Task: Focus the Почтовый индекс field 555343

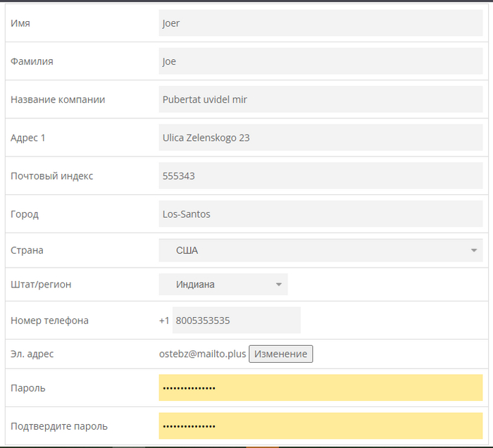Action: (x=320, y=175)
